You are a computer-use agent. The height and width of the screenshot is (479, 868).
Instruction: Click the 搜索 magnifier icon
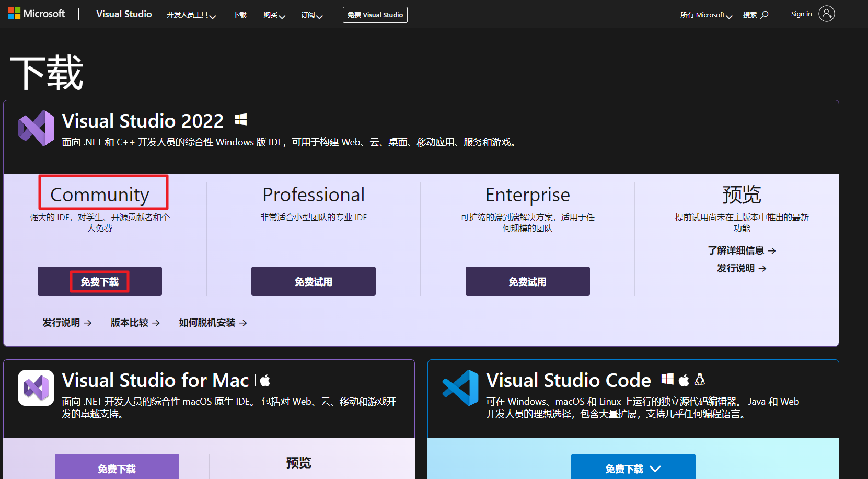click(x=765, y=15)
